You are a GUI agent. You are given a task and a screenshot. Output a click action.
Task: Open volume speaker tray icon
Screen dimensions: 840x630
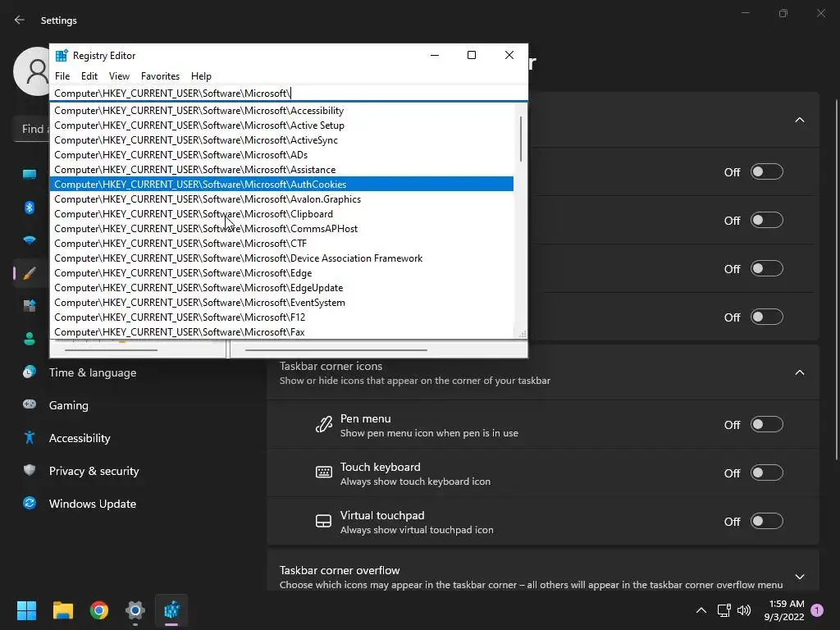[744, 610]
